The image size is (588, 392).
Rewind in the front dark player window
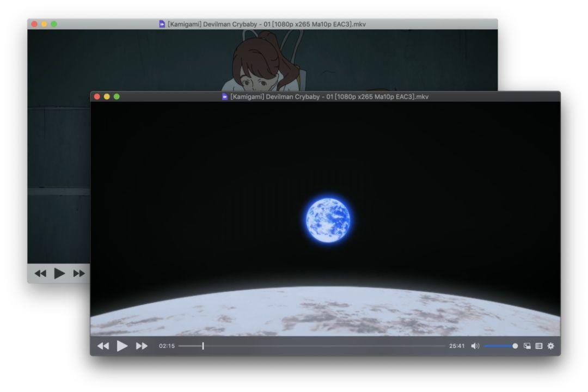(x=103, y=346)
